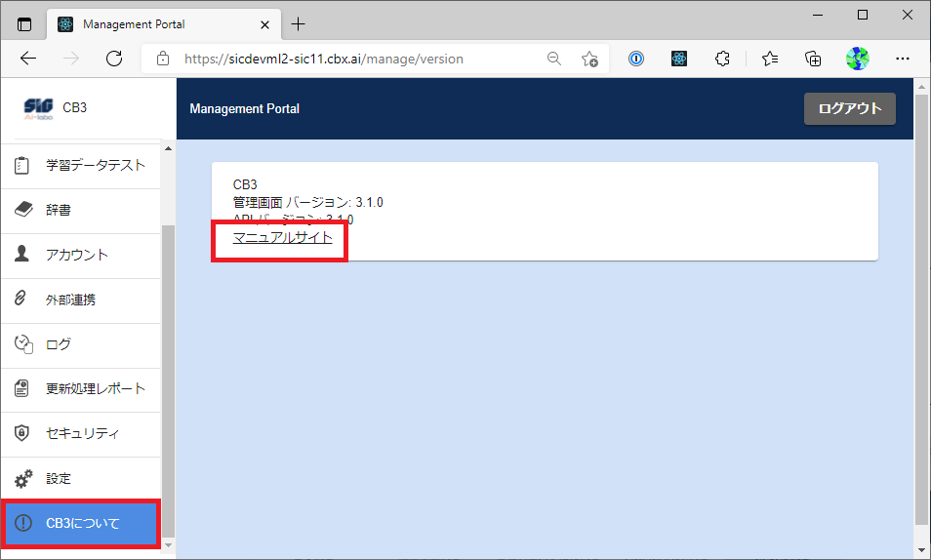Click the browser profile avatar
This screenshot has height=560, width=931.
pos(857,59)
